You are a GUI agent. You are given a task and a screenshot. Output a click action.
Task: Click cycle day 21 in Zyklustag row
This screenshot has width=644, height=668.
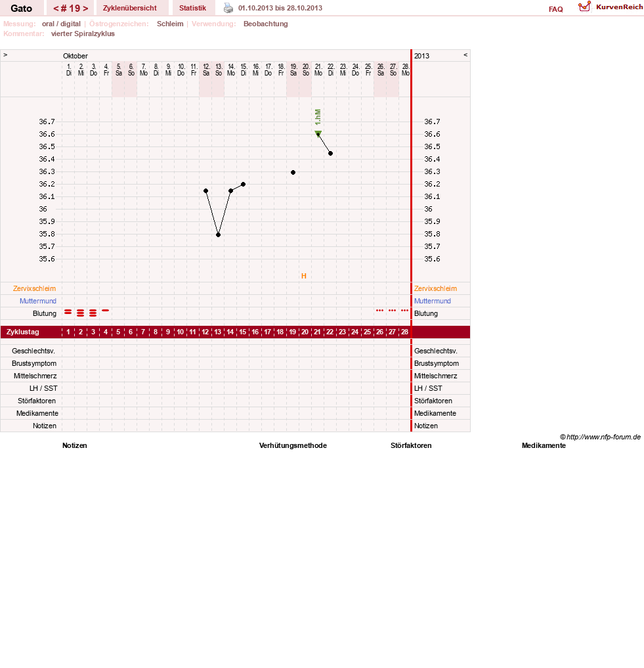[317, 332]
